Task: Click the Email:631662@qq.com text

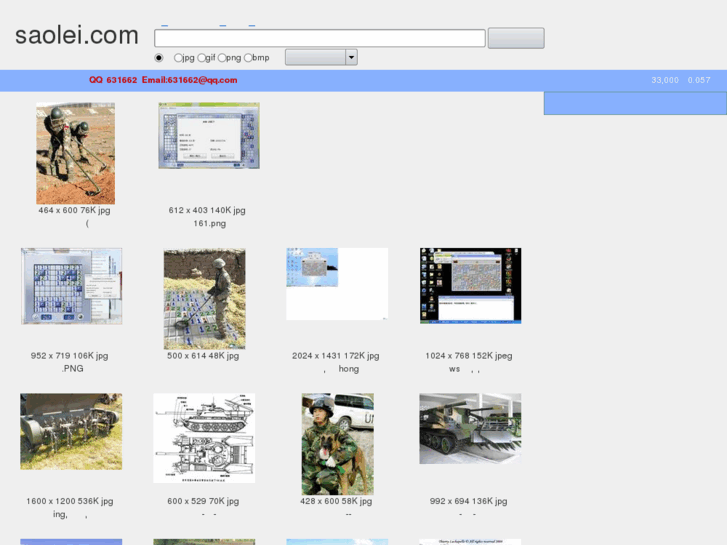Action: coord(190,80)
